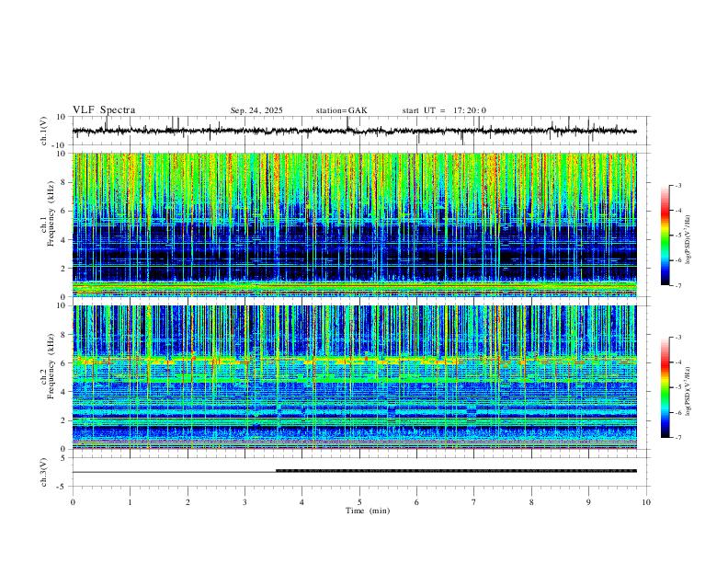Click the ch.2 spectrogram panel
The height and width of the screenshot is (563, 728).
pos(354,377)
